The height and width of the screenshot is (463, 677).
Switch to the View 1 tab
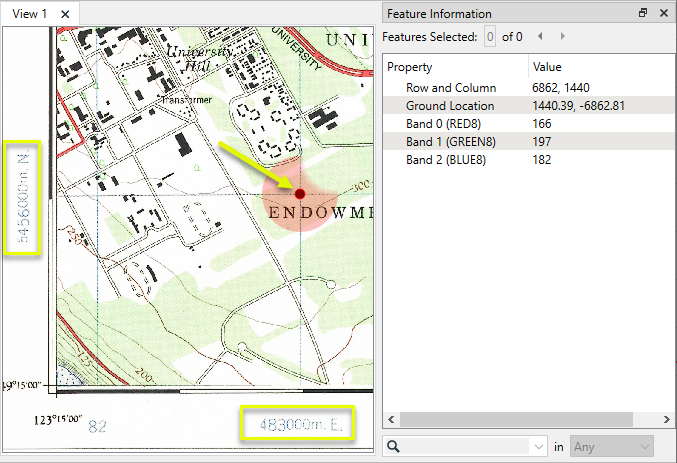[x=30, y=13]
